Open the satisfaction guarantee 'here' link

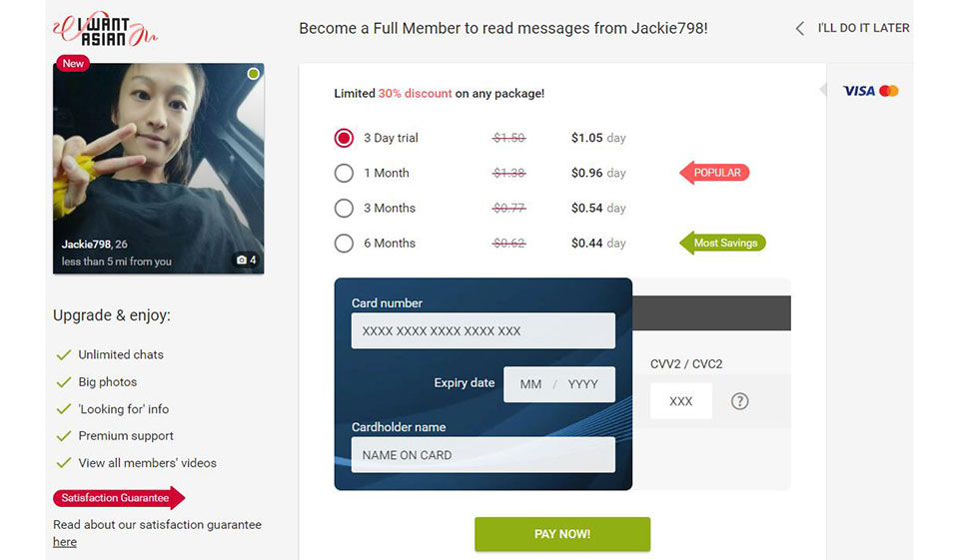[65, 542]
